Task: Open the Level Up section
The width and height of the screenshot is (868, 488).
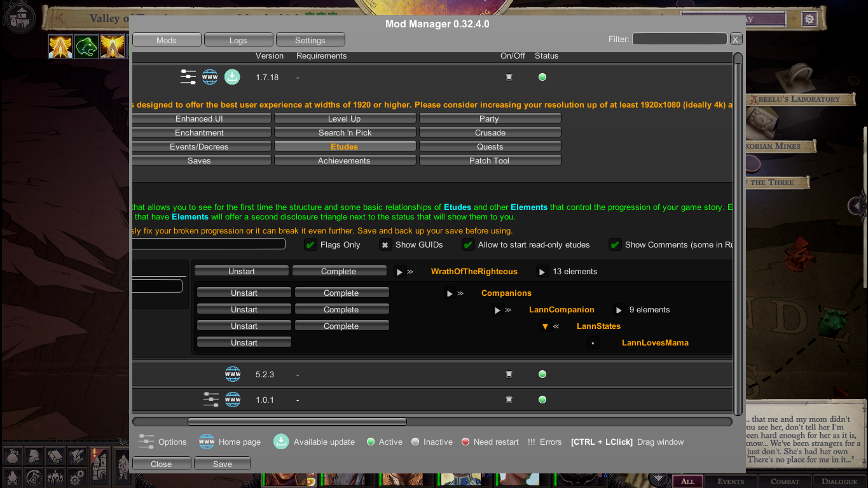Action: [x=345, y=118]
